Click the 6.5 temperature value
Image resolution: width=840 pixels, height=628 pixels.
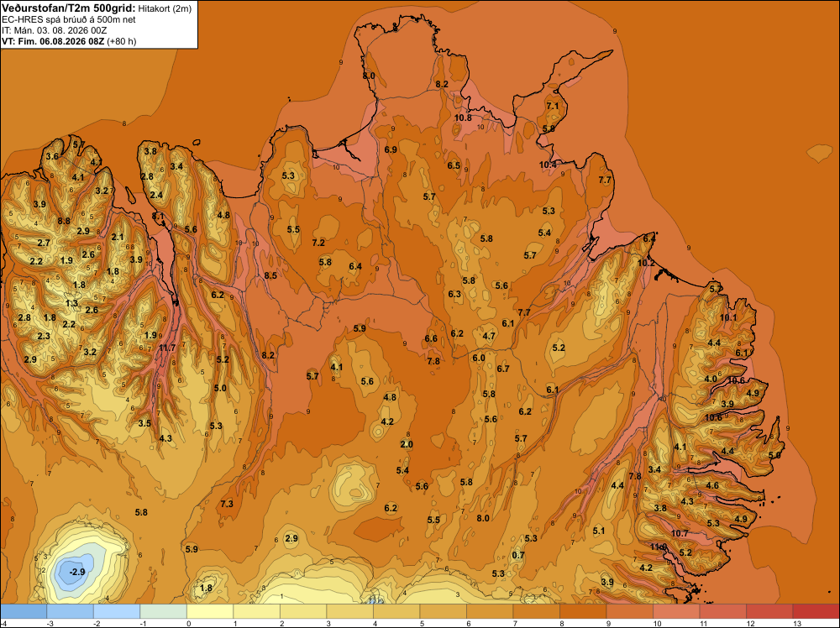pyautogui.click(x=454, y=165)
